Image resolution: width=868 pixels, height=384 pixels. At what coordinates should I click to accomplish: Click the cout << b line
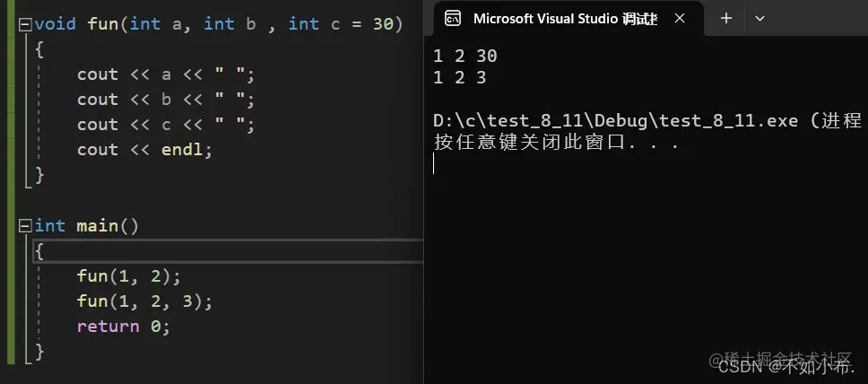click(166, 100)
